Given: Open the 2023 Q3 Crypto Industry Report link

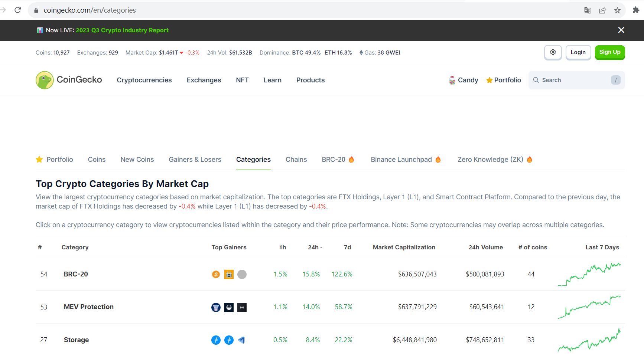Looking at the screenshot, I should [x=122, y=30].
